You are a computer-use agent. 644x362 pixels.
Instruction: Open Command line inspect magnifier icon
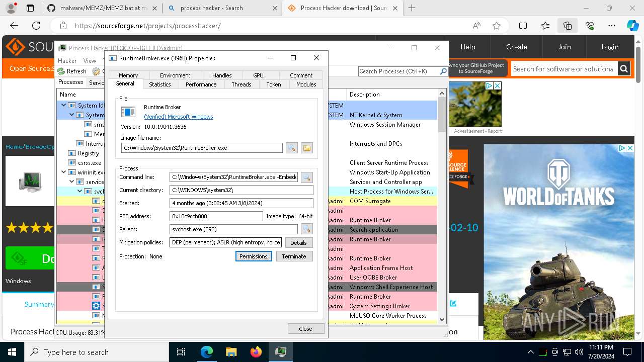pos(306,177)
